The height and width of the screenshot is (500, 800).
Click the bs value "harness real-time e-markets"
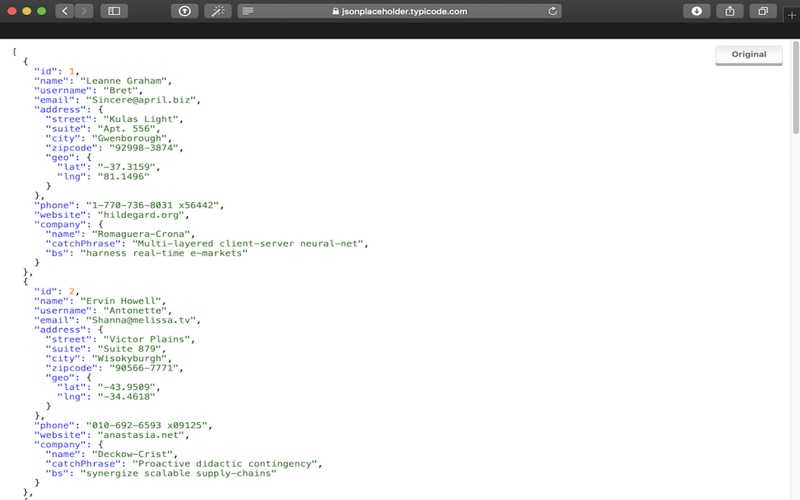tap(164, 253)
